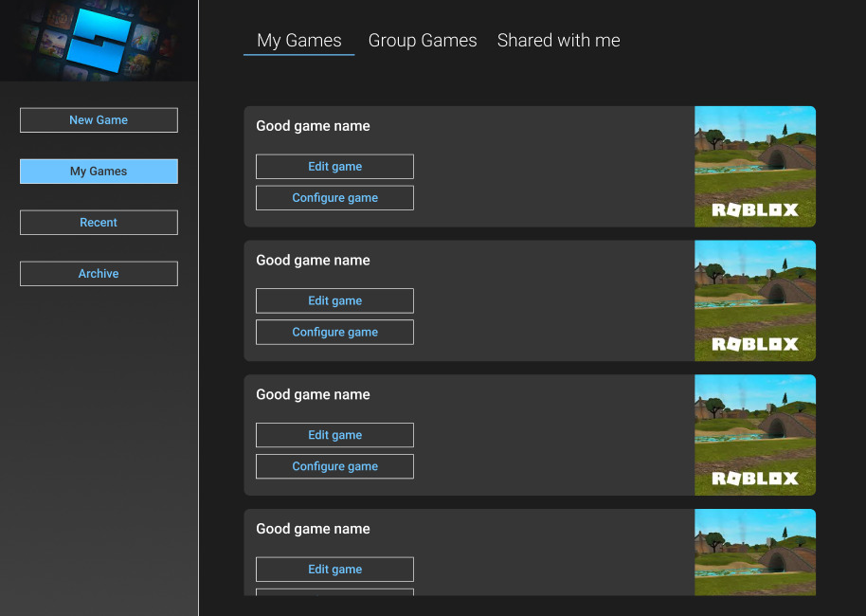Viewport: 866px width, 616px height.
Task: Click Edit game on the fourth game card
Action: (x=334, y=569)
